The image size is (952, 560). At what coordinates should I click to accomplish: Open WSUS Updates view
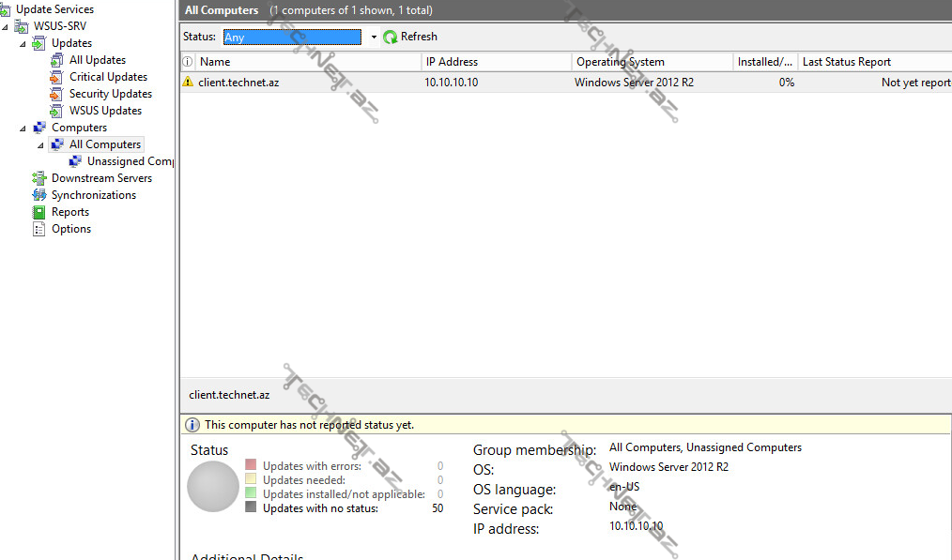point(105,111)
